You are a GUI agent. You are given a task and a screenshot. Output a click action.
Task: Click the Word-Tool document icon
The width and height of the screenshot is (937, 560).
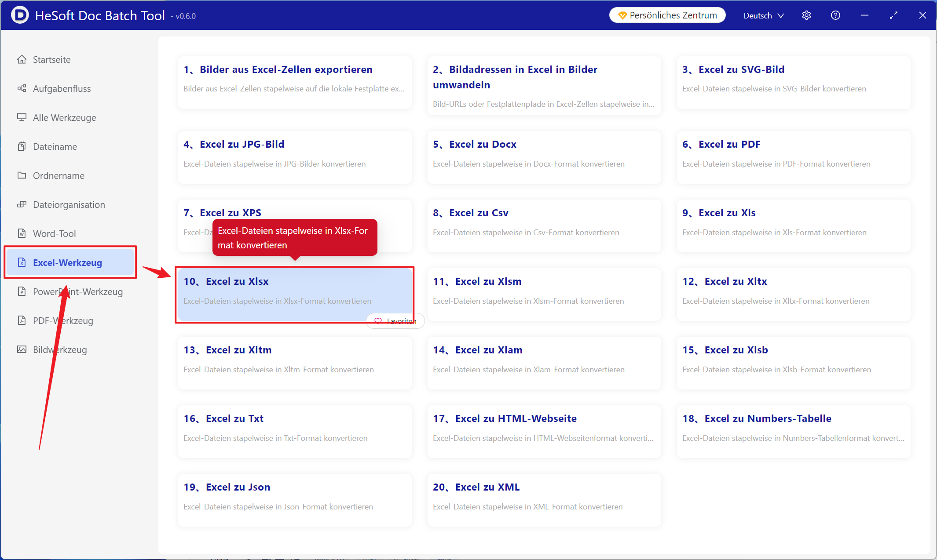[x=22, y=233]
